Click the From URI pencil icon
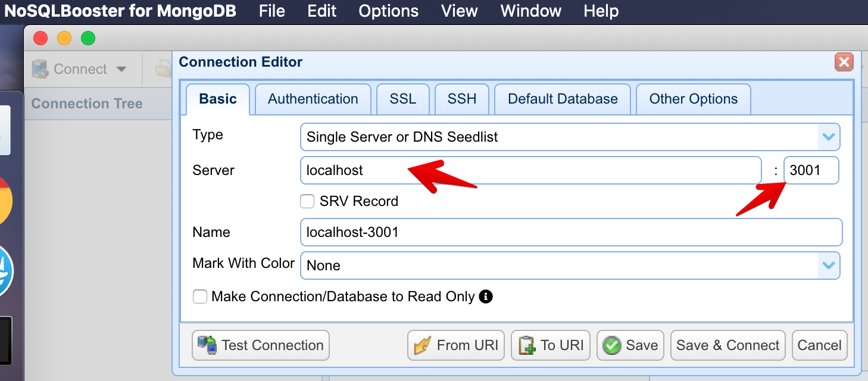Screen dimensions: 868x381 point(422,345)
